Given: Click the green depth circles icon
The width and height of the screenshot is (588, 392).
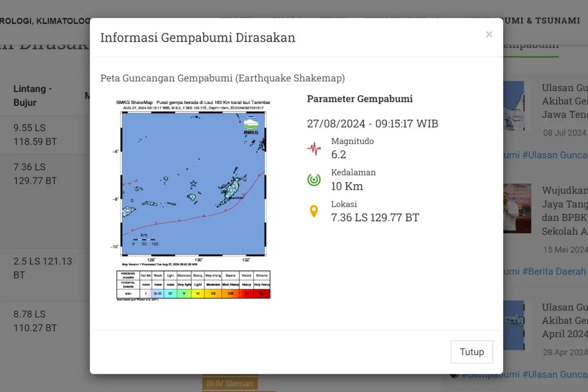Looking at the screenshot, I should (x=314, y=180).
